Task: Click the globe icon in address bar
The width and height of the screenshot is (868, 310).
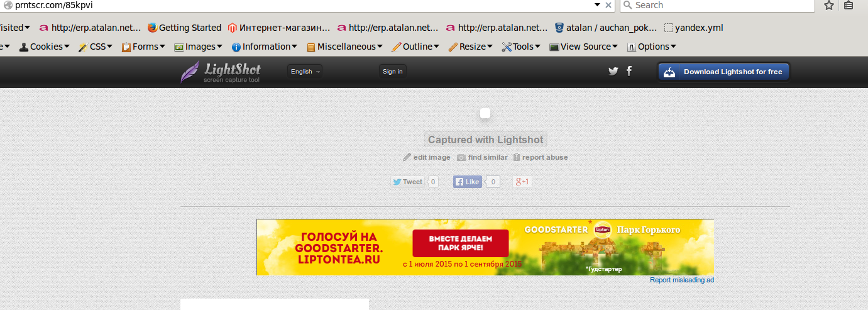Action: [x=8, y=5]
